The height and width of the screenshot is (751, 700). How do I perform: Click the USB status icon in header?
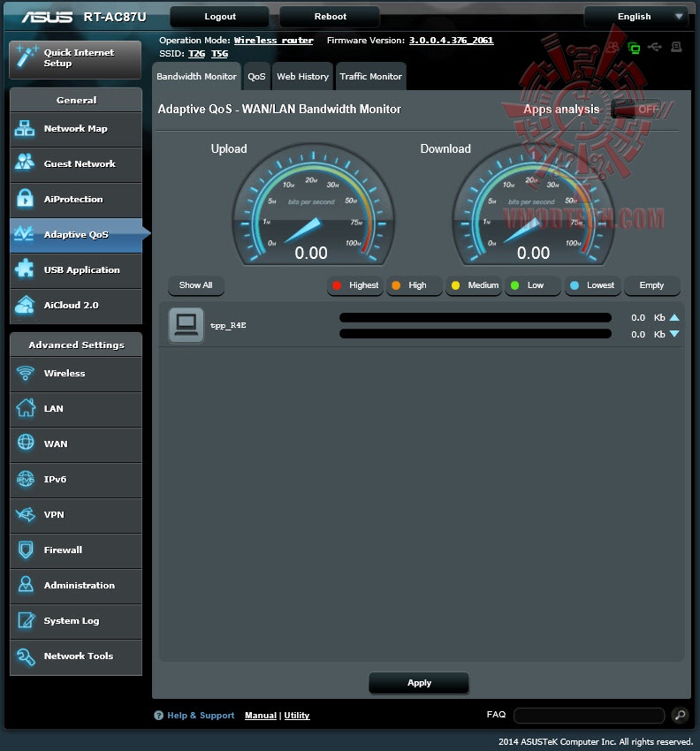pos(655,47)
